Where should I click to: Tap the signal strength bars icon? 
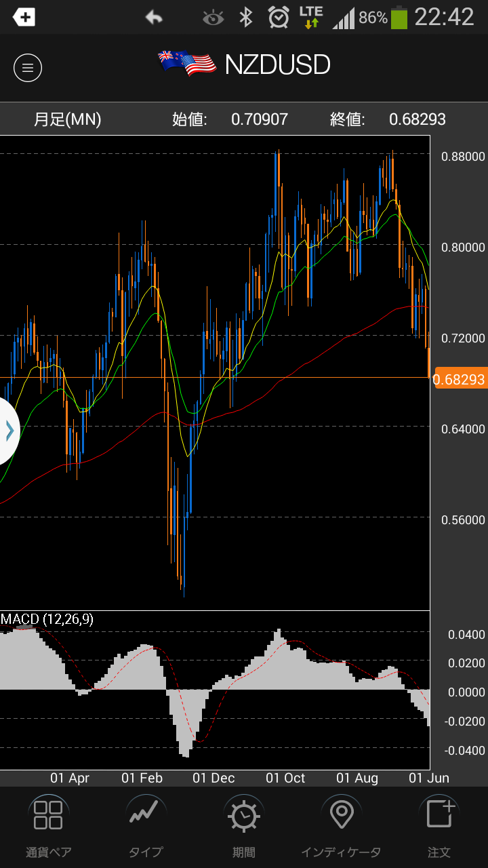click(343, 18)
